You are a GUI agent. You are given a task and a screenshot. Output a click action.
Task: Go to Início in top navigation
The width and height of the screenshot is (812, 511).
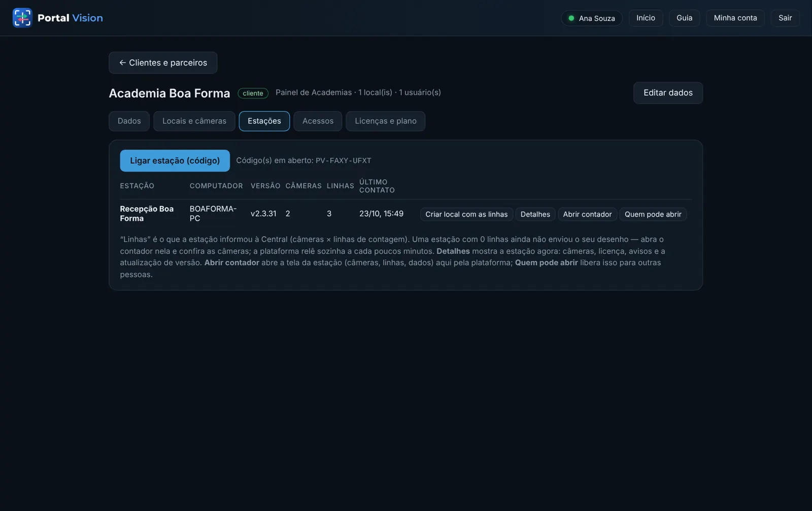point(646,18)
